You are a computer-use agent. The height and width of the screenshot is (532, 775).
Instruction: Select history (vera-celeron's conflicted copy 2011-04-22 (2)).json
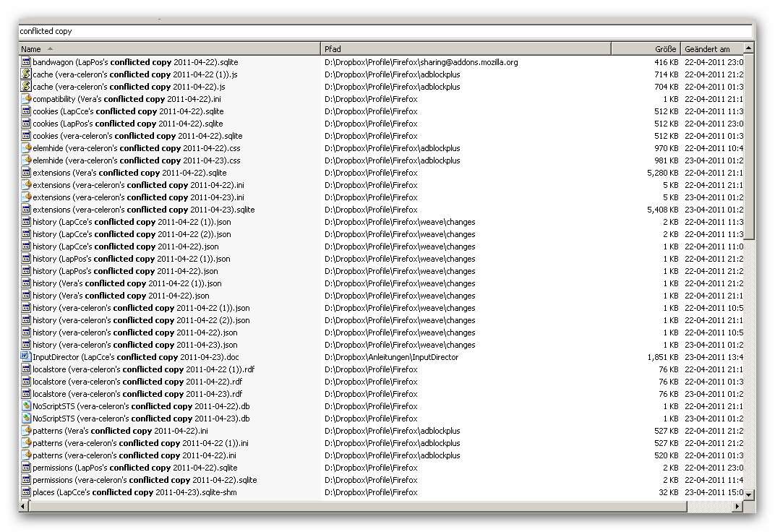pyautogui.click(x=142, y=320)
